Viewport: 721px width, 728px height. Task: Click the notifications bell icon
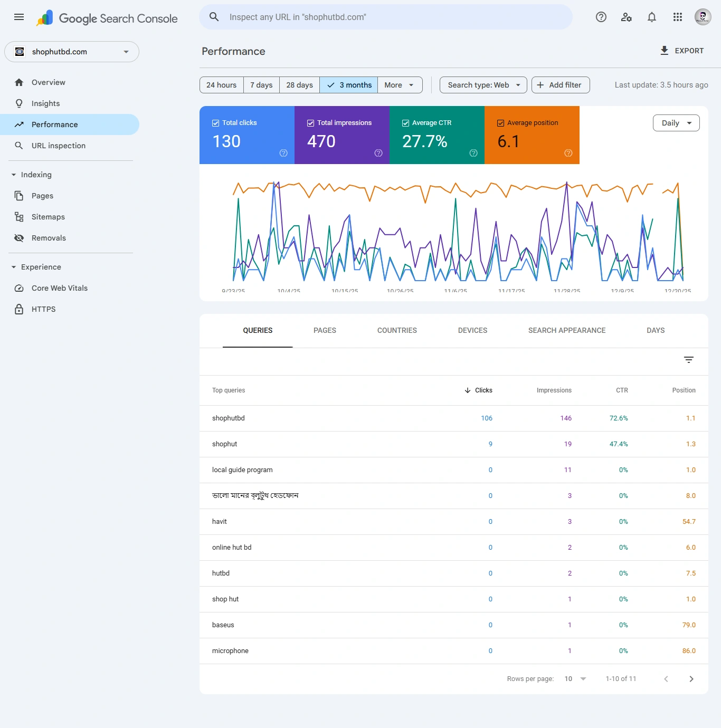[x=651, y=17]
